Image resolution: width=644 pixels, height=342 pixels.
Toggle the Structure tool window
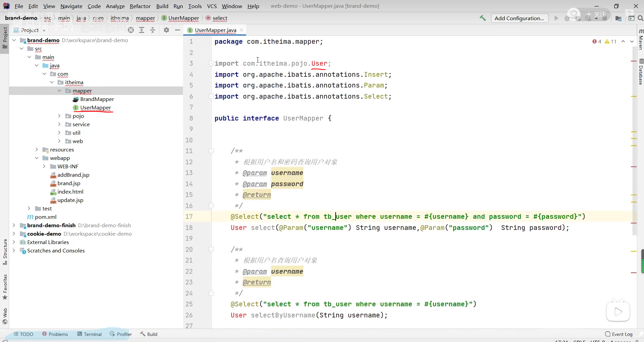(5, 251)
